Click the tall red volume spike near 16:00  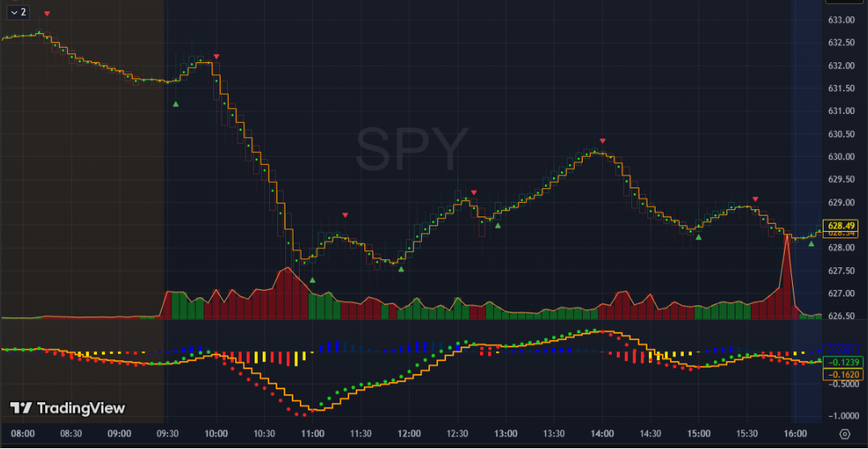[x=786, y=266]
